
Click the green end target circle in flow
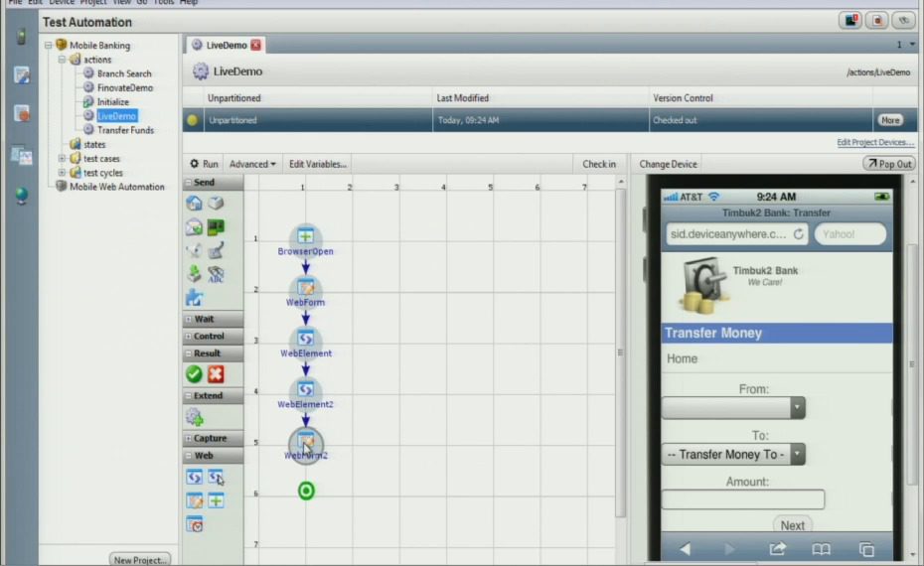[306, 491]
